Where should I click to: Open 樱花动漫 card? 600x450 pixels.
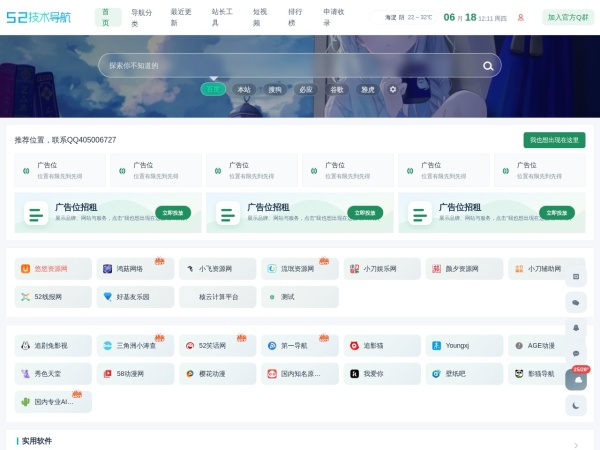point(217,373)
